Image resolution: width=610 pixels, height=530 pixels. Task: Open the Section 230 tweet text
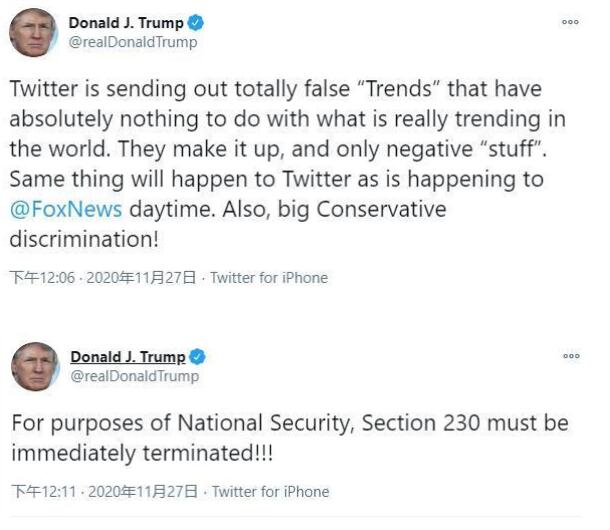289,437
